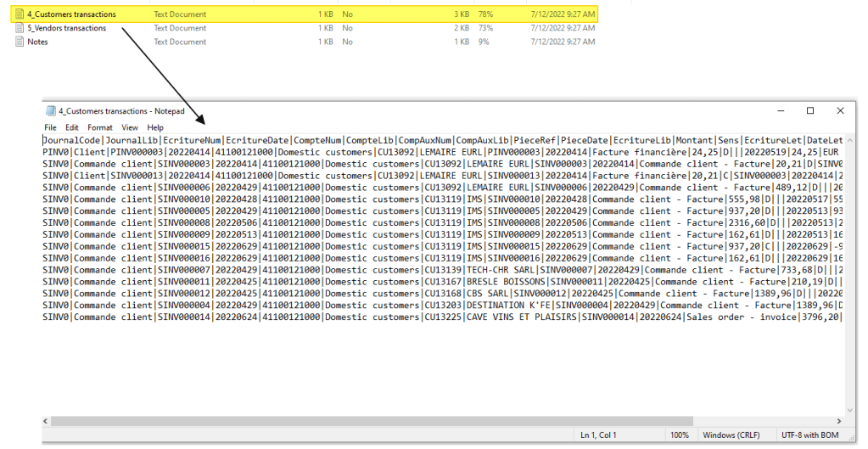
Task: Click the 5_Vendors transactions file icon
Action: coord(20,28)
